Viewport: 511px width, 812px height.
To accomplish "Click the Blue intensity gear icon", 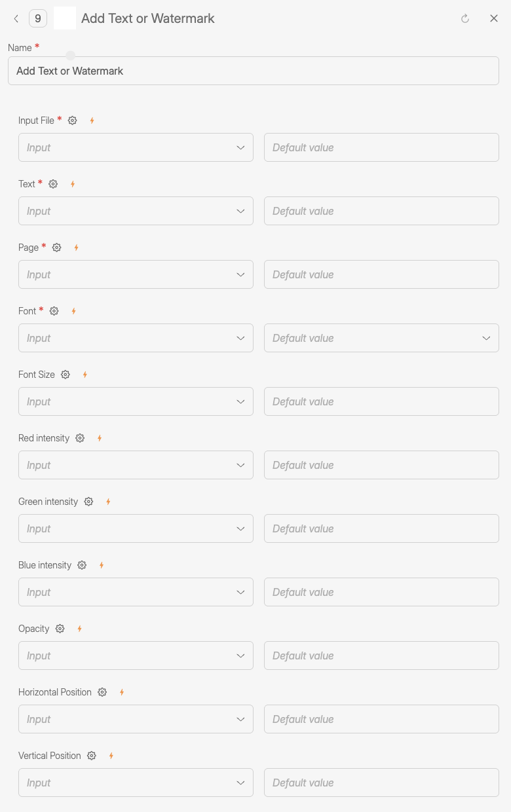I will pos(81,565).
